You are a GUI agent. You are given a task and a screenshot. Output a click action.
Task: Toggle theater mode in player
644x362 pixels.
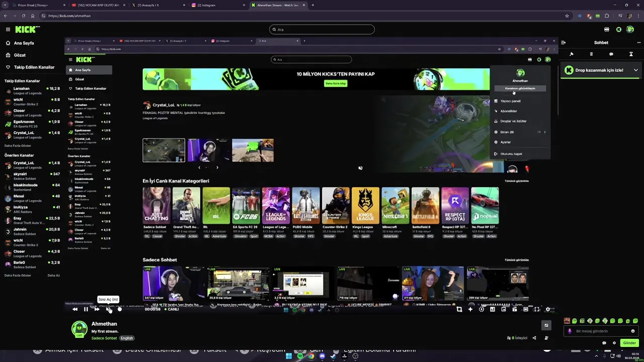pyautogui.click(x=526, y=309)
